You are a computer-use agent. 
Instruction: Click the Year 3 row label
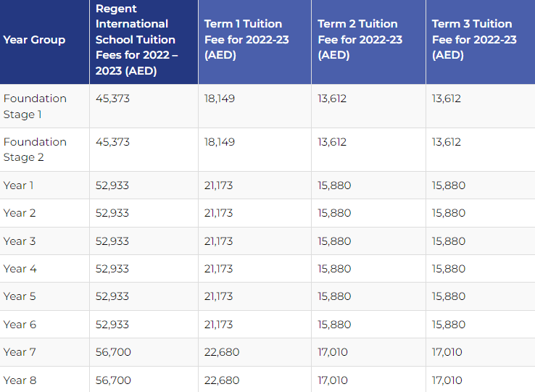pos(20,241)
